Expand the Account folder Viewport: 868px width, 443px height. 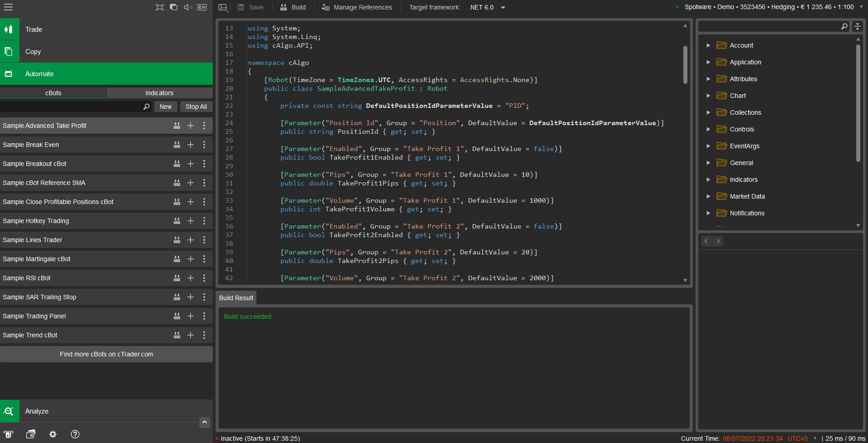pos(708,45)
